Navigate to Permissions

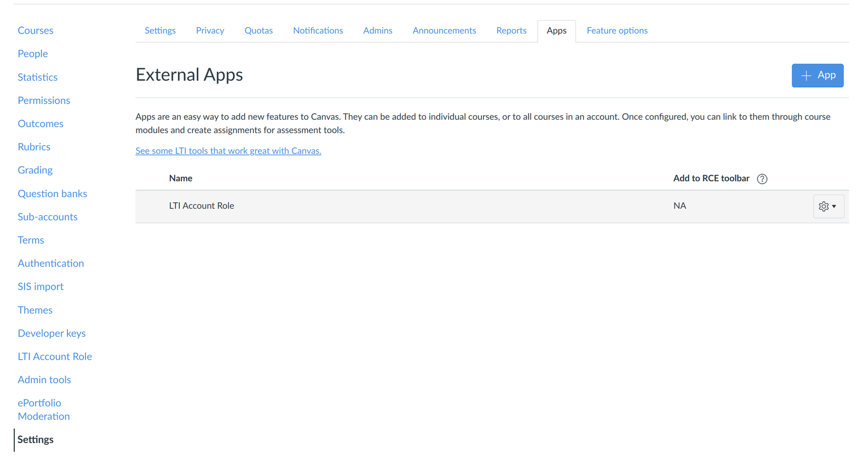point(44,100)
